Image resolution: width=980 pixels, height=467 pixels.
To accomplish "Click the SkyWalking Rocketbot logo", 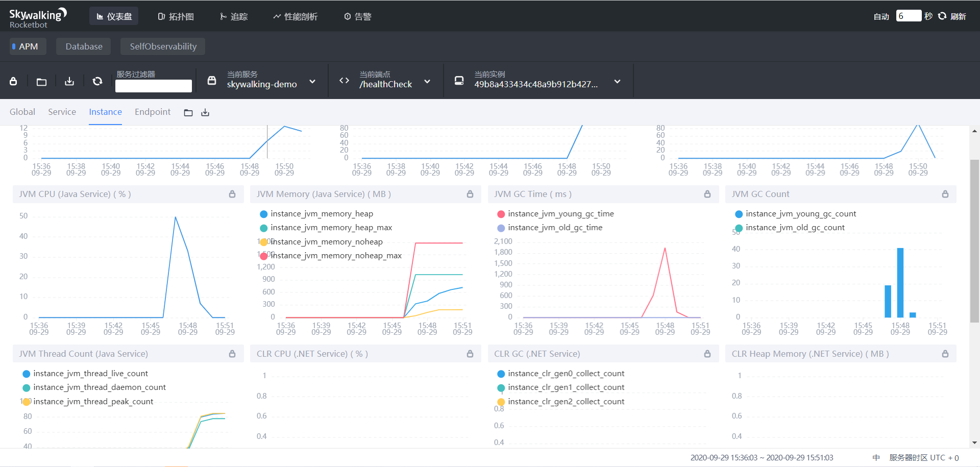I will (38, 18).
